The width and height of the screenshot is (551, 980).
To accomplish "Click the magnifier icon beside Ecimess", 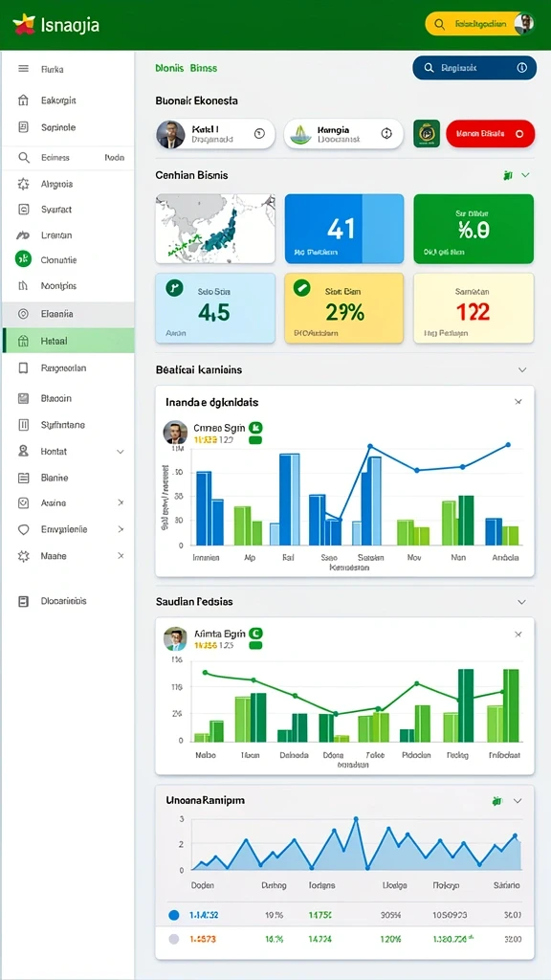I will coord(24,158).
